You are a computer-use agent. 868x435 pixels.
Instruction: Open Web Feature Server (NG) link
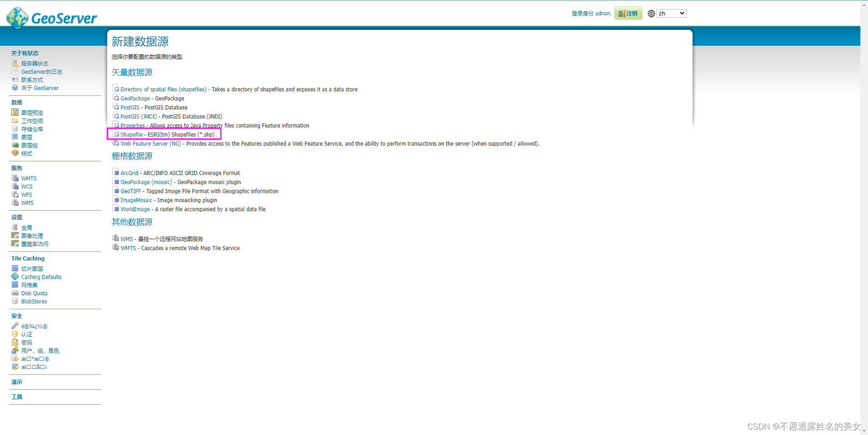click(151, 144)
